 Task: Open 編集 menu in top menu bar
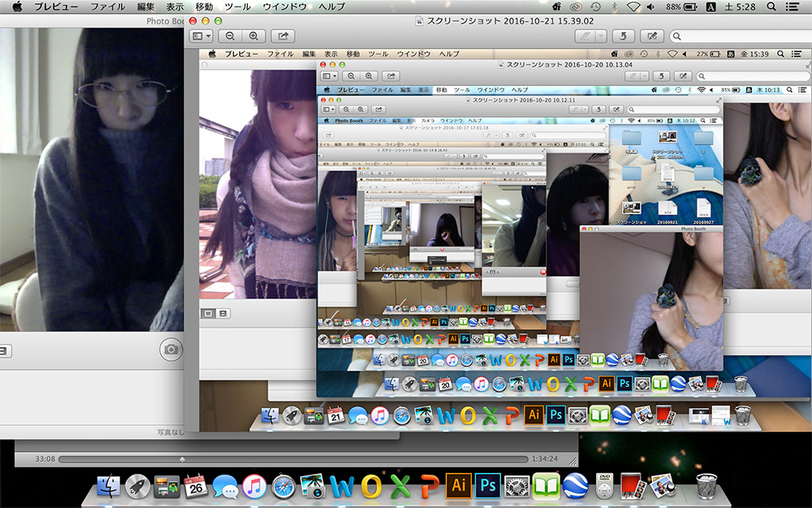coord(146,7)
